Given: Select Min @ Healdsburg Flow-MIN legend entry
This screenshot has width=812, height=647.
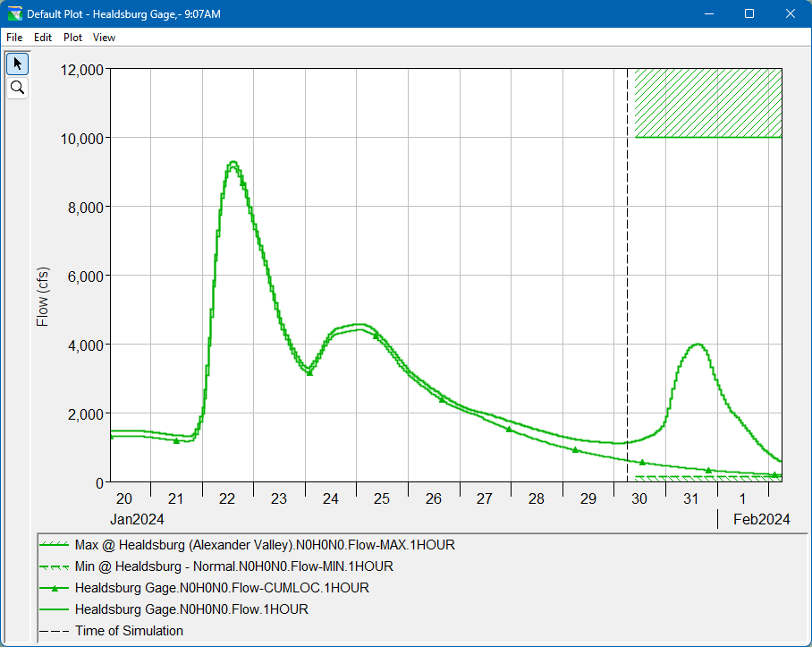Looking at the screenshot, I should 234,566.
